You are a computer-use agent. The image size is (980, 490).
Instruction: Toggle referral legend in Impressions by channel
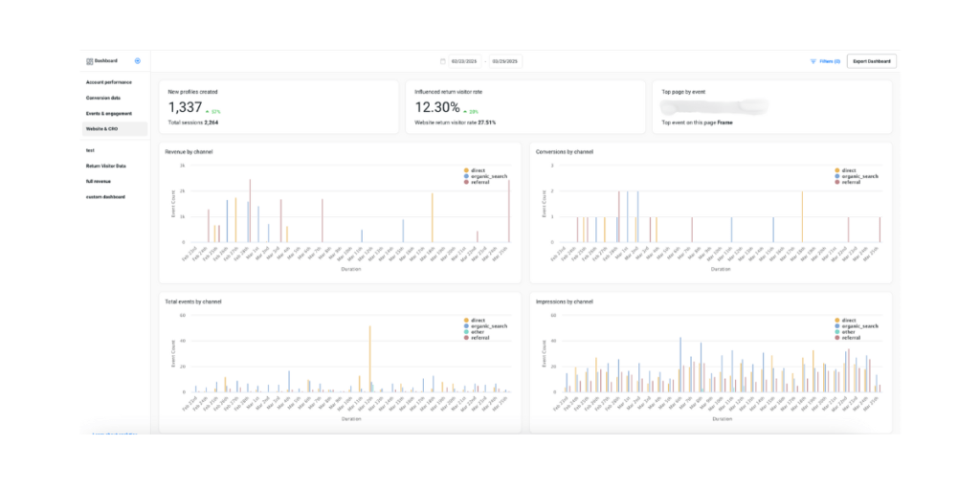click(848, 338)
